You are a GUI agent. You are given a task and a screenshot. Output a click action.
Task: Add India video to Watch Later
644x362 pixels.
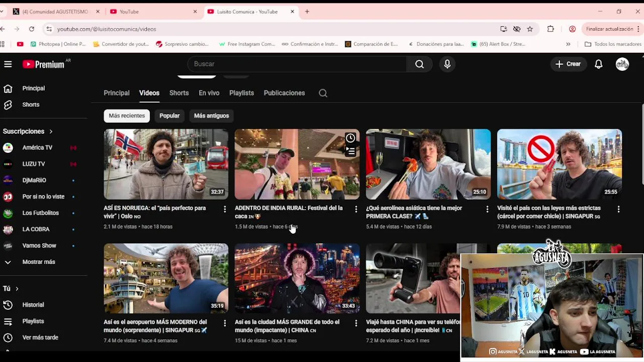tap(351, 138)
